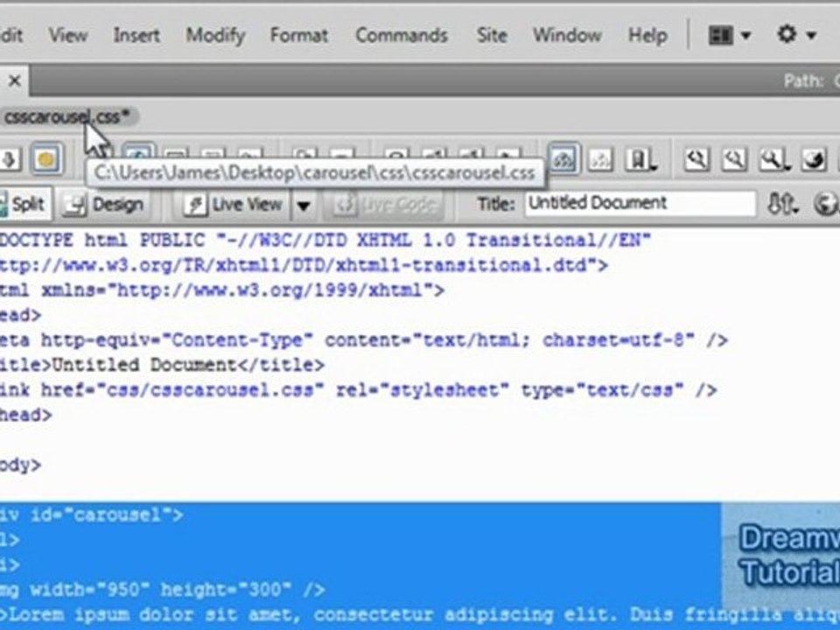840x630 pixels.
Task: Open the Site menu
Action: (x=492, y=35)
